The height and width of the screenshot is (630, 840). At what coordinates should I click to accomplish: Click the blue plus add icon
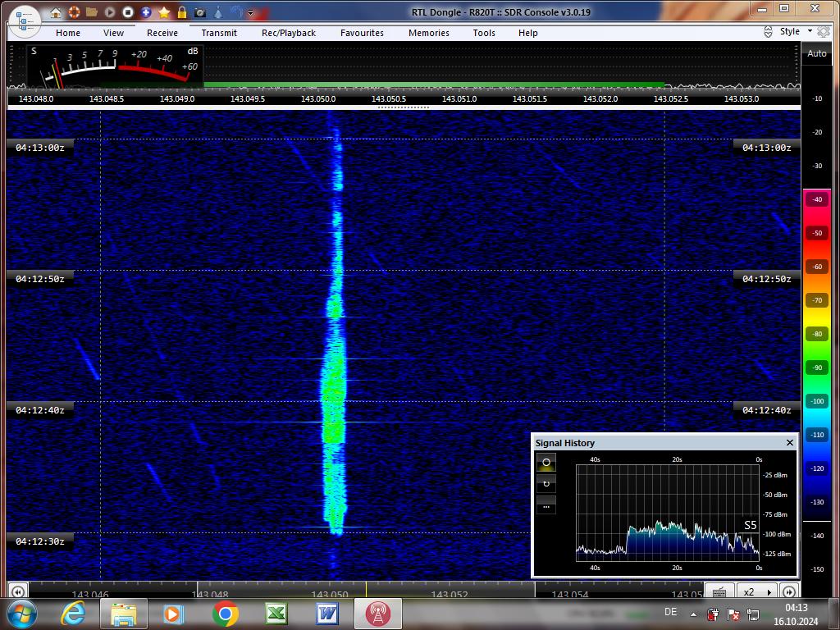[146, 12]
